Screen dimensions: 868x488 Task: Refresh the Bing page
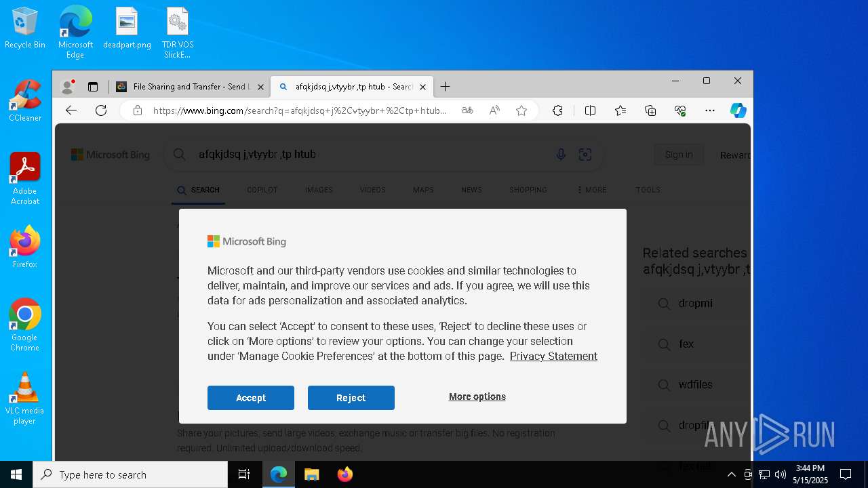[101, 110]
